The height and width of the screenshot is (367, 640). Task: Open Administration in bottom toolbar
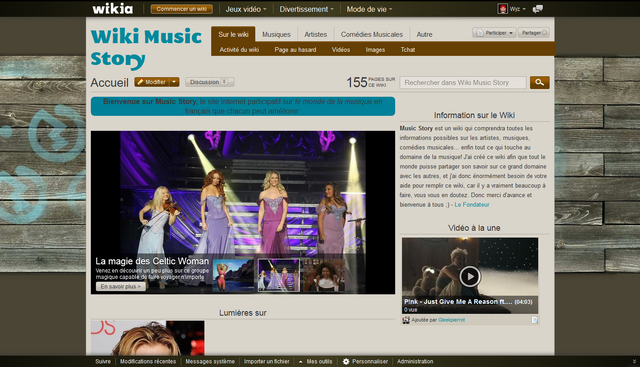pos(415,361)
